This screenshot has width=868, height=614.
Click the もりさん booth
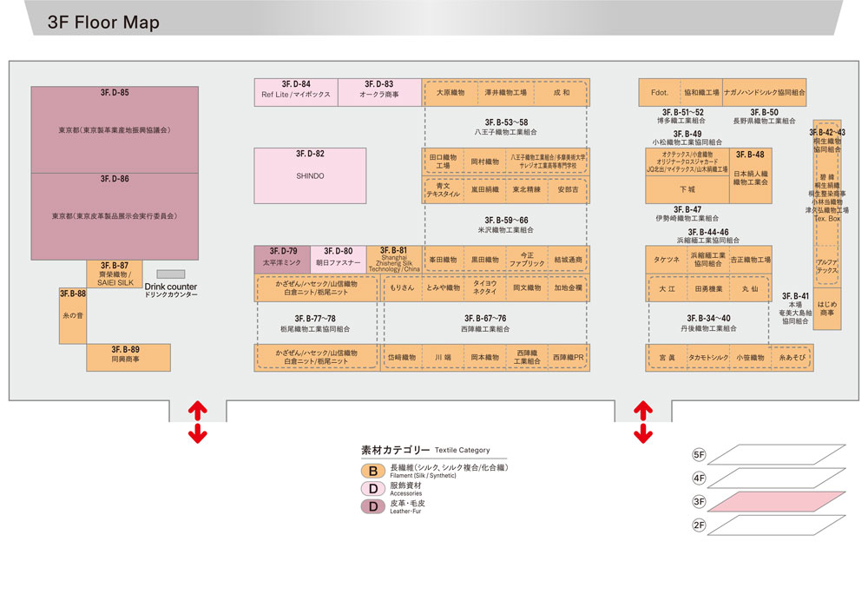point(401,288)
